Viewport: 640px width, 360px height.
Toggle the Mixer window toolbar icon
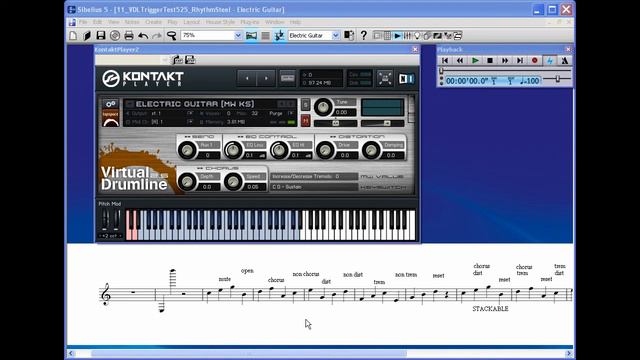coord(407,36)
